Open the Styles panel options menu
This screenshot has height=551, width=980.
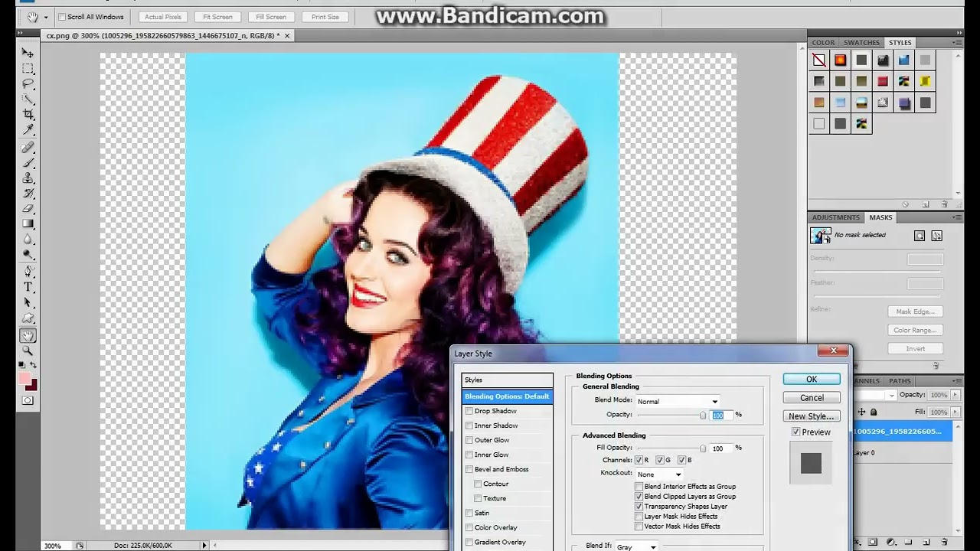point(958,43)
